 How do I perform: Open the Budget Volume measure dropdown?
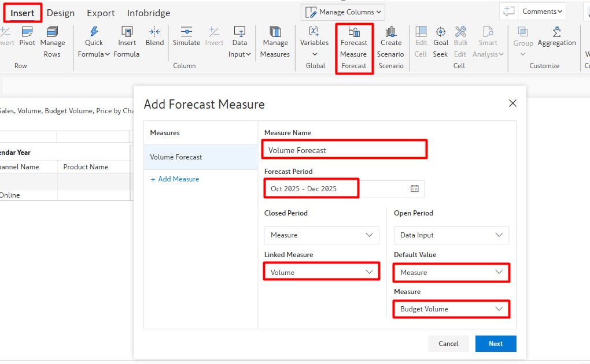tap(452, 309)
